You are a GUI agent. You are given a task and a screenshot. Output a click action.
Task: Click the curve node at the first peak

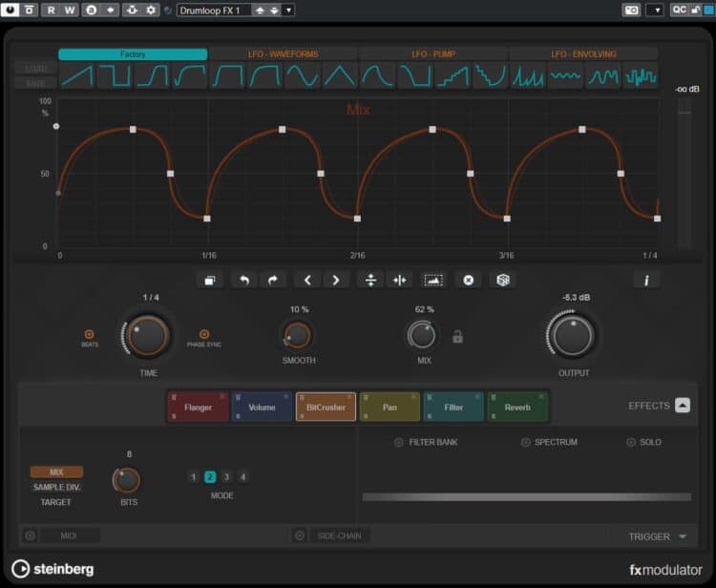tap(133, 130)
